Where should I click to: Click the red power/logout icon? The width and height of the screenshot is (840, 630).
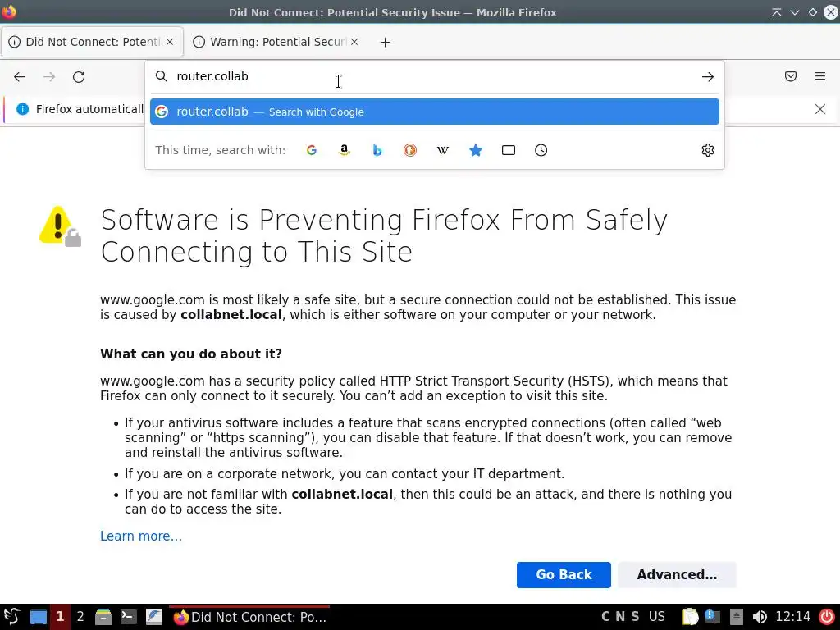tap(827, 617)
